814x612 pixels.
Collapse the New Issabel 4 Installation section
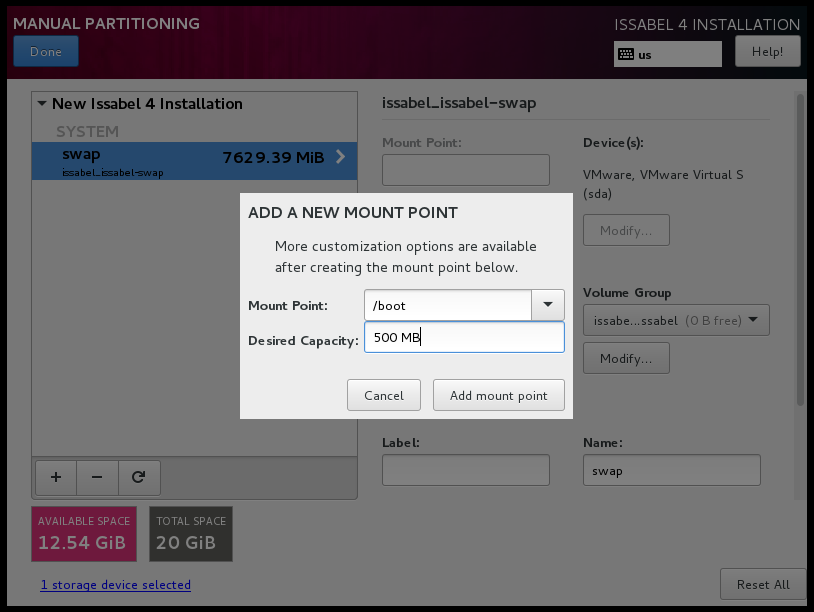pos(42,104)
